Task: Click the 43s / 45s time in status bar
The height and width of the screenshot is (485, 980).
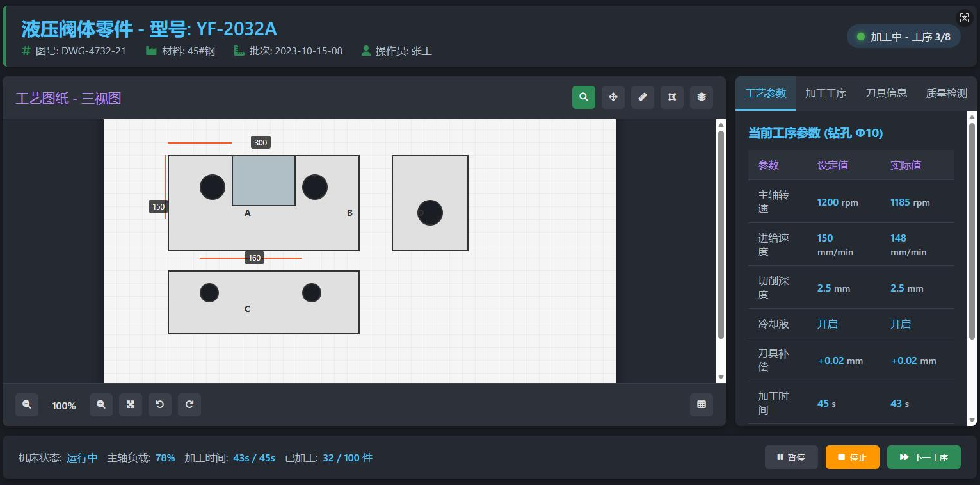Action: (254, 457)
